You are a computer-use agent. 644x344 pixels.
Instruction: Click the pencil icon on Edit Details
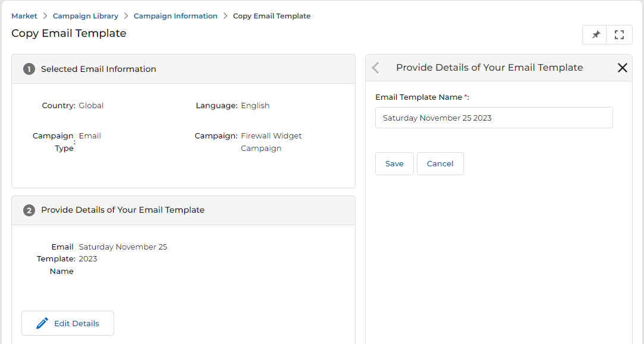42,323
